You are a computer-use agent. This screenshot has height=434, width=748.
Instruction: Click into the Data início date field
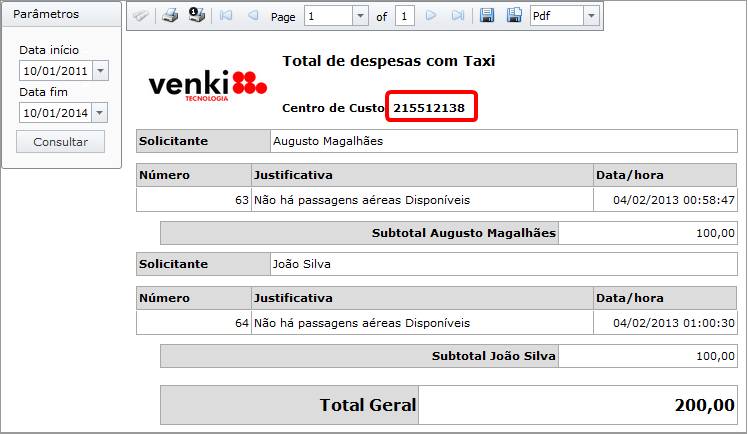[55, 71]
